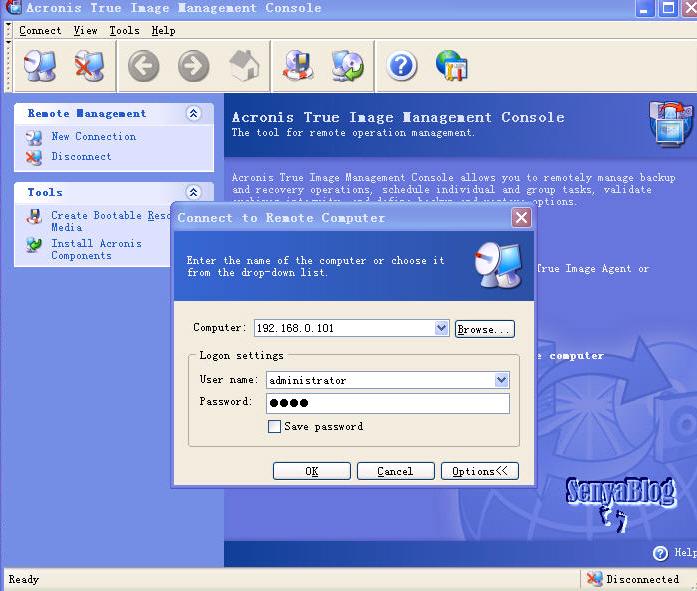Click the Help icon at bottom right
697x591 pixels.
(661, 553)
